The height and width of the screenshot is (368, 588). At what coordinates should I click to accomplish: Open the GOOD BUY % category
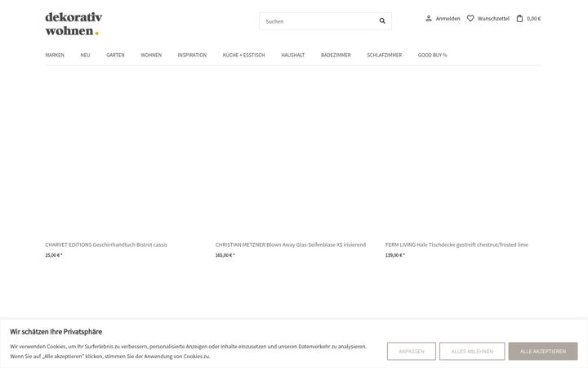432,55
